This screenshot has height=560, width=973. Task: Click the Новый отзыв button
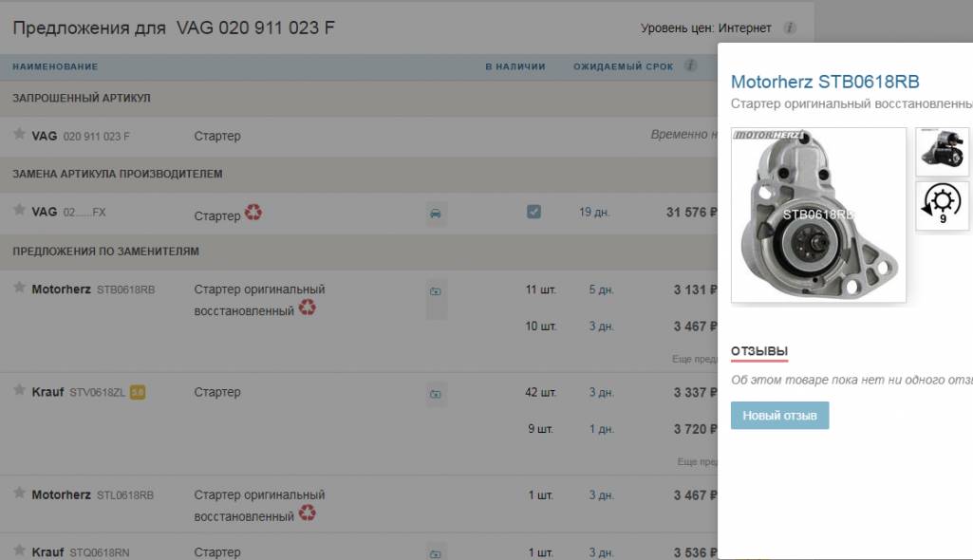pyautogui.click(x=779, y=415)
